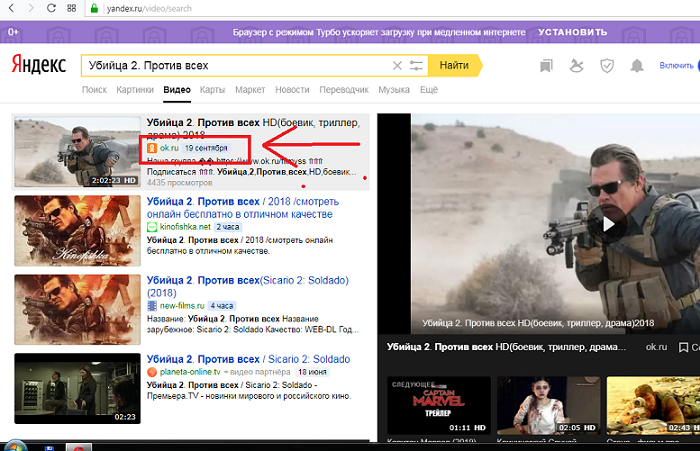Open the kinofishka.net result title link
Screen dimensions: 700x451
(242, 208)
